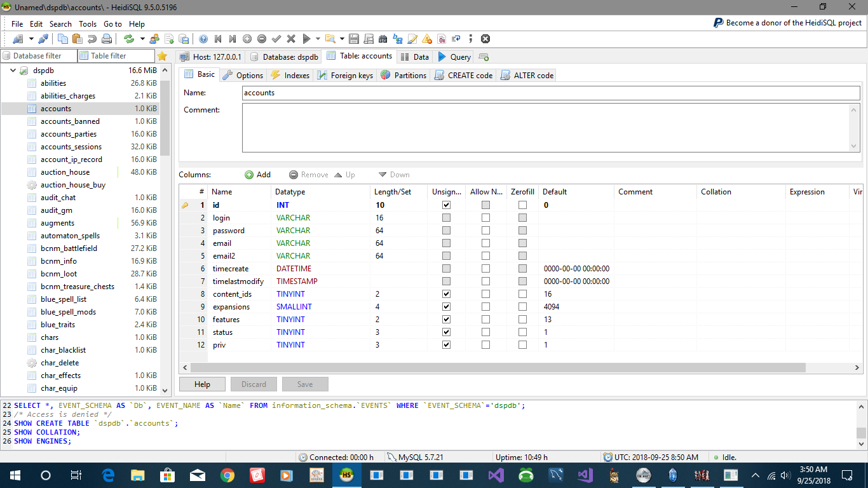Screen dimensions: 868x488
Task: Click the Save floppy disk toolbar icon
Action: [x=353, y=39]
